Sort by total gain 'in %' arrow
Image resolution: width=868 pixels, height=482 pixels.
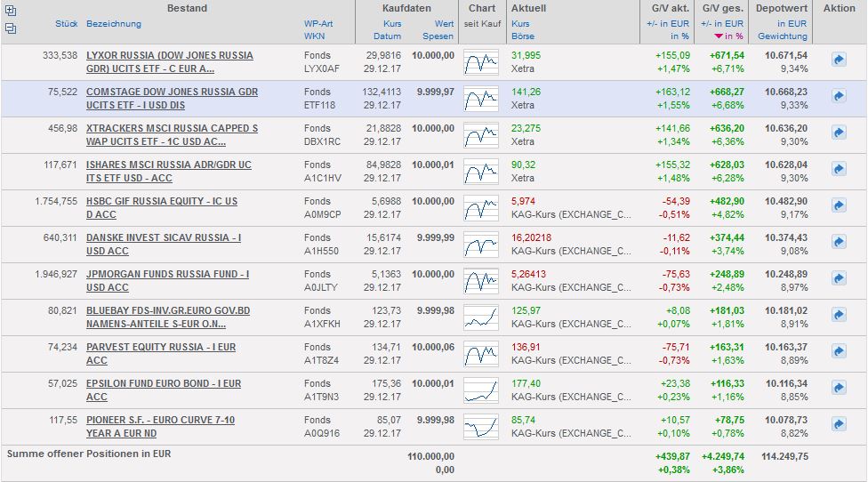tap(719, 36)
